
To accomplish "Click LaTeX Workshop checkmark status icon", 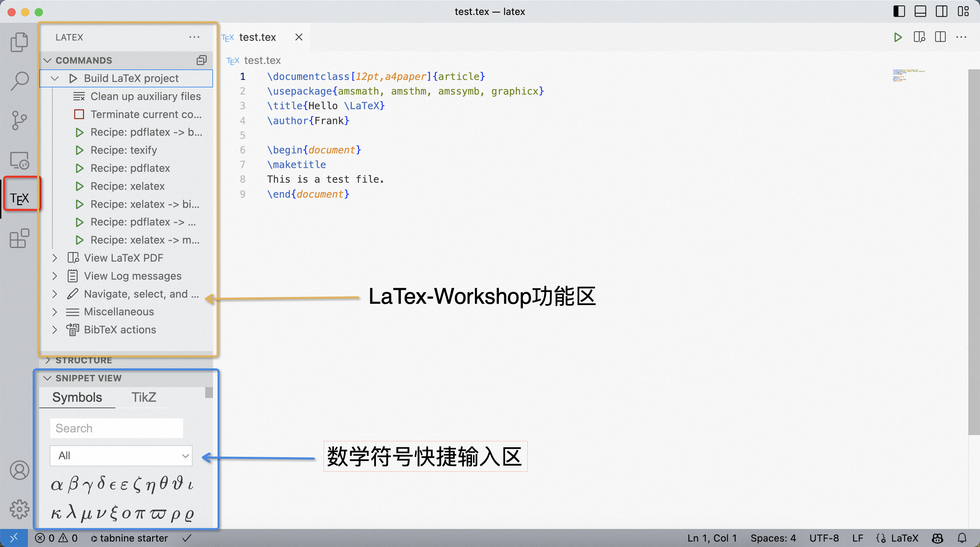I will click(187, 538).
